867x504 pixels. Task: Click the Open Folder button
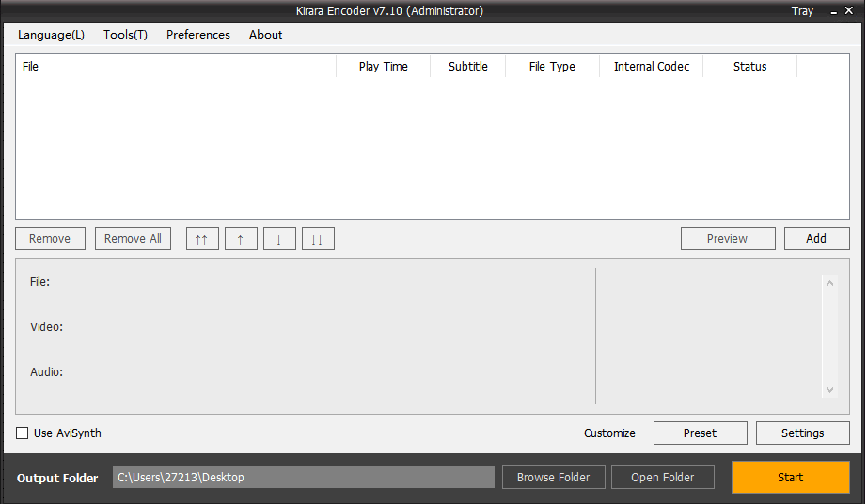pyautogui.click(x=663, y=478)
